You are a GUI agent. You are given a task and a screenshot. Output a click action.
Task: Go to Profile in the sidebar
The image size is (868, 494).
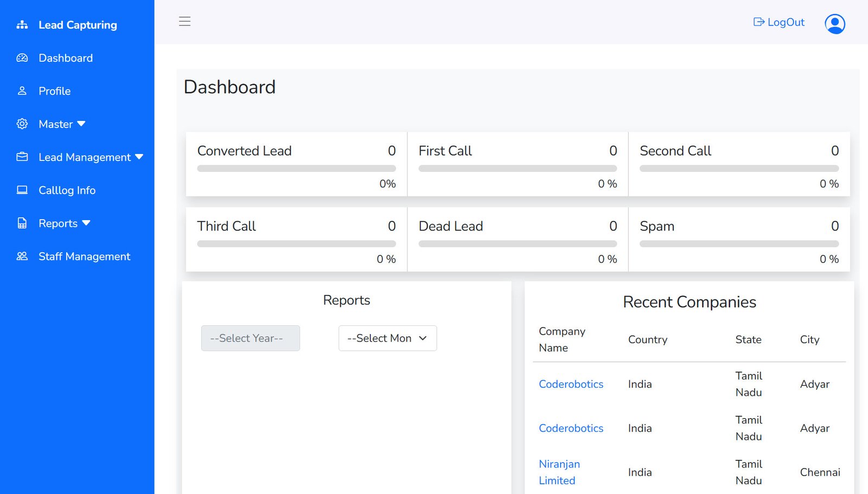coord(55,91)
